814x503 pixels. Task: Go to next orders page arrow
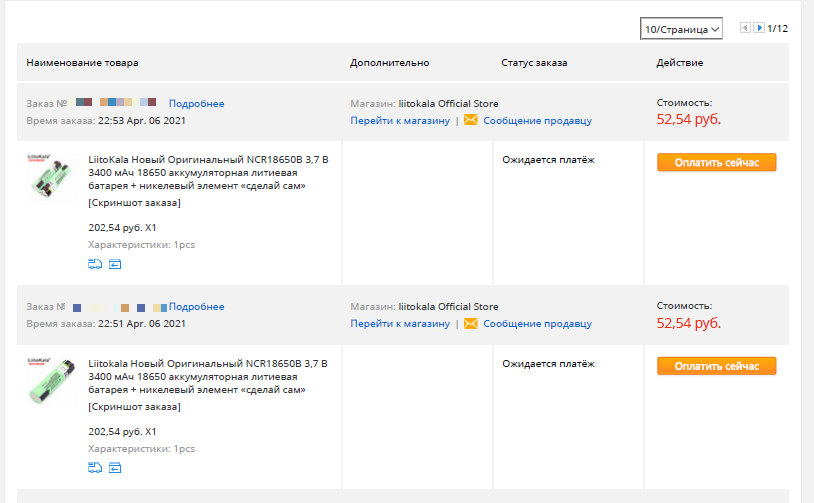tap(759, 28)
